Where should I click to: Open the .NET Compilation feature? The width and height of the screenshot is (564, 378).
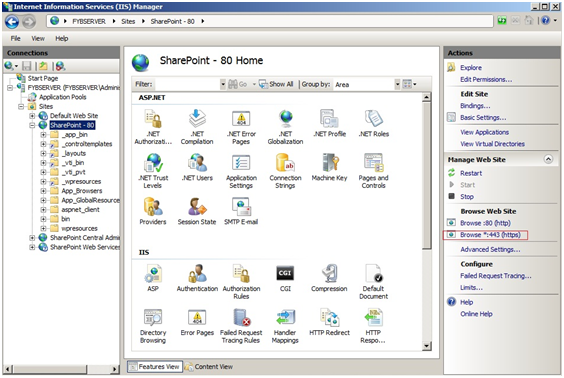point(197,127)
